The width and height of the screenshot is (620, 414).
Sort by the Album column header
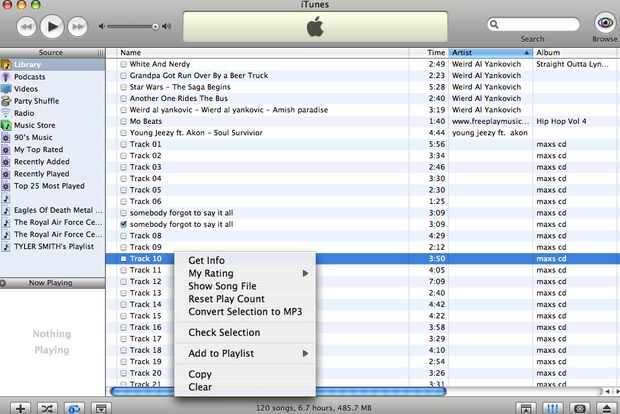pyautogui.click(x=577, y=53)
